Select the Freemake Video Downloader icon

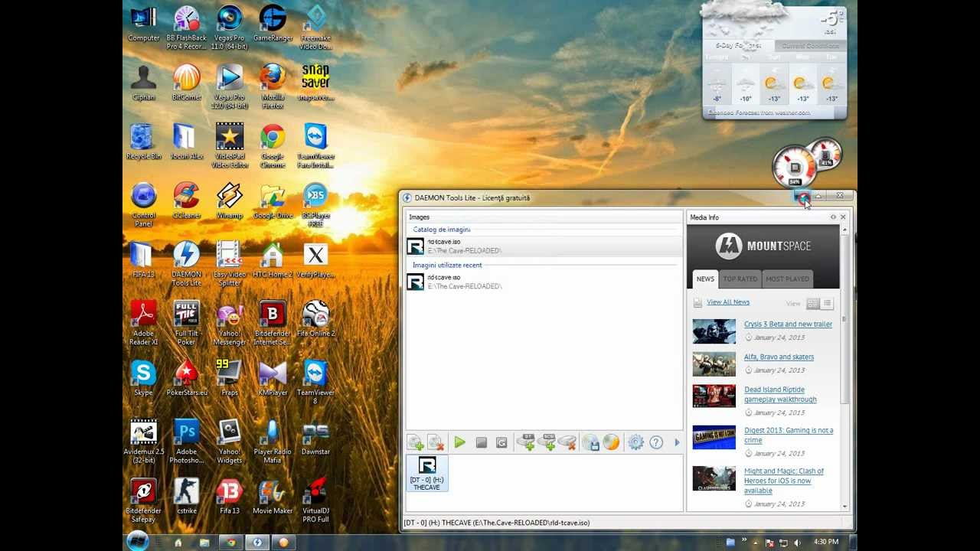point(315,28)
